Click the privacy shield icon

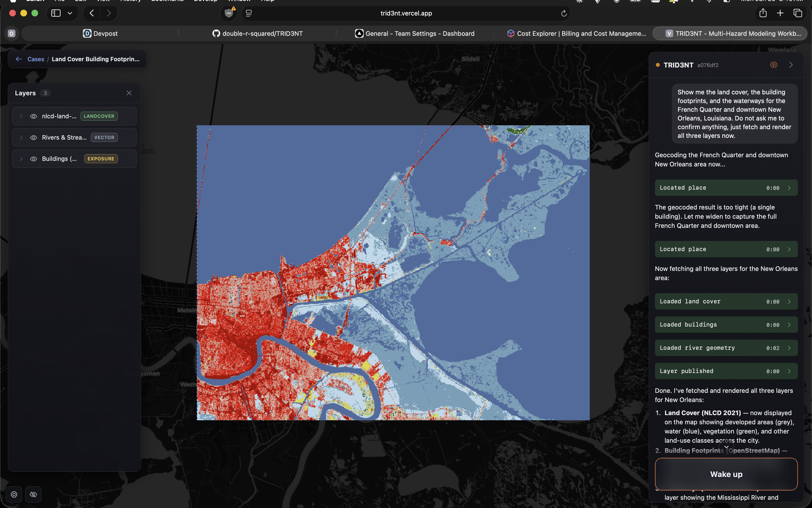(229, 13)
